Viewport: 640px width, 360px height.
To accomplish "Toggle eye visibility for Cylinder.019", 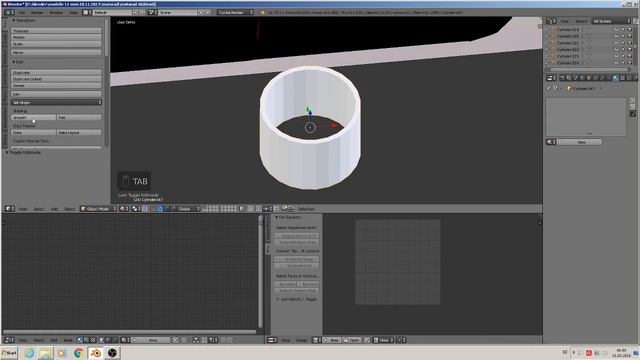I will (x=616, y=30).
